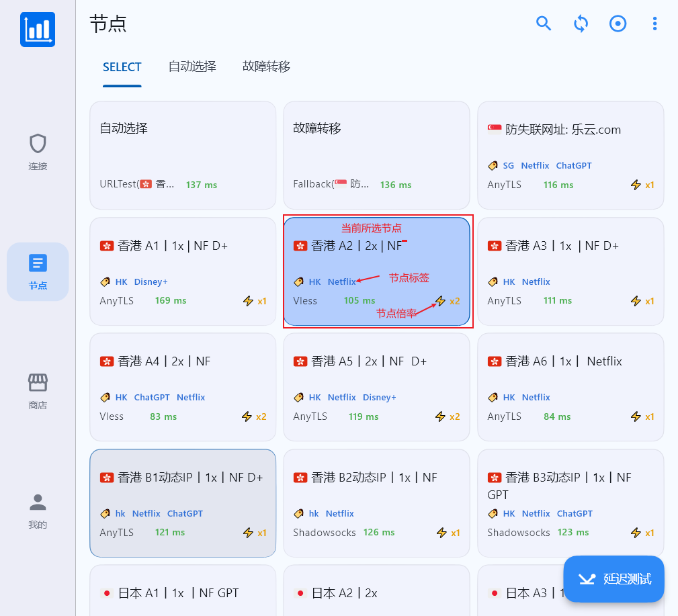Select the 自动选择 URLTest node card
The image size is (678, 616).
(183, 156)
